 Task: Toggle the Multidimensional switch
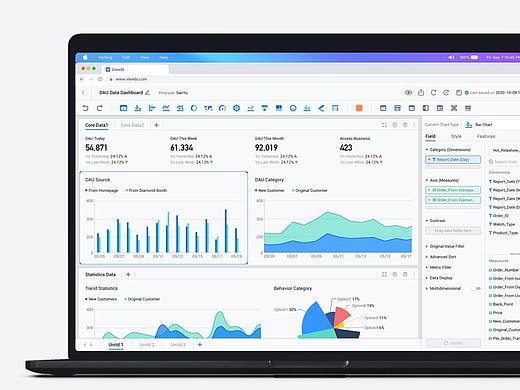pyautogui.click(x=477, y=288)
